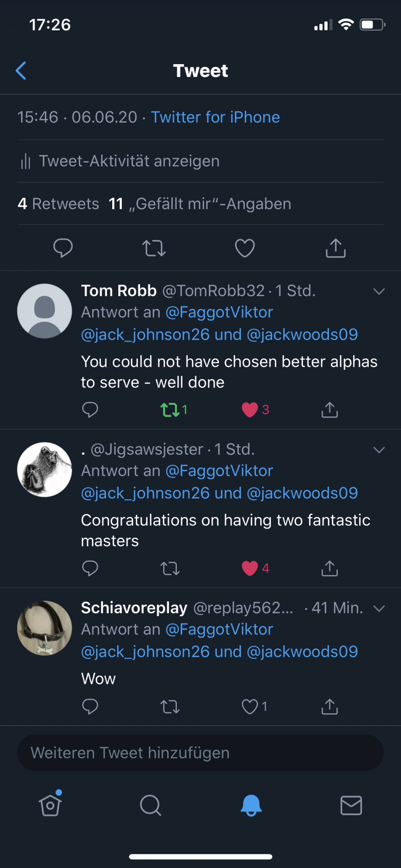Share Tom Robb's reply
The width and height of the screenshot is (401, 868).
click(329, 410)
